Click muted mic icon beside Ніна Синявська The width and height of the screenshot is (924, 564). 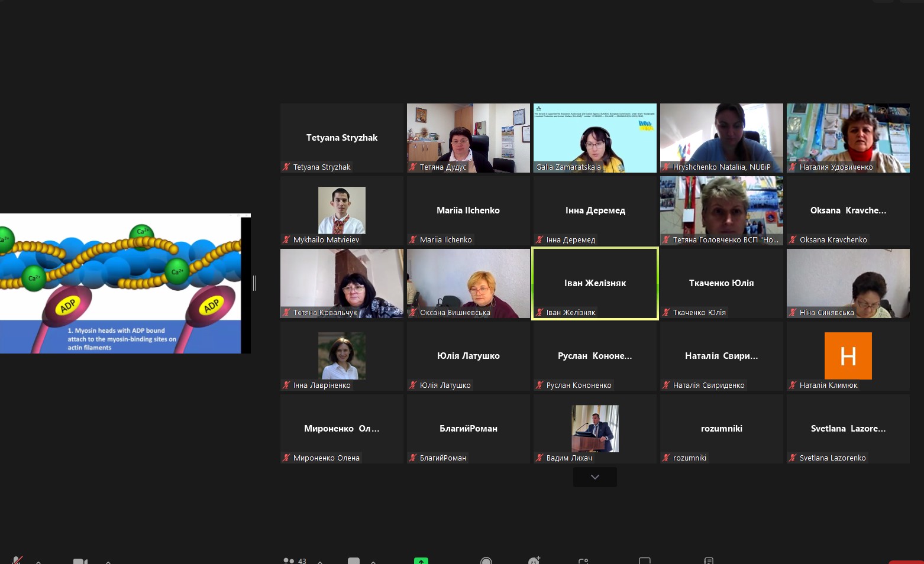click(x=793, y=313)
